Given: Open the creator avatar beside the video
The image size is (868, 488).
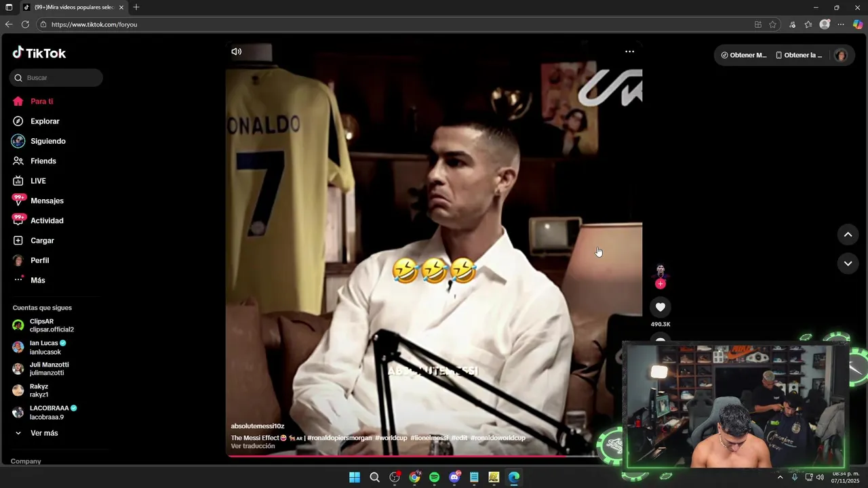Looking at the screenshot, I should pyautogui.click(x=660, y=271).
